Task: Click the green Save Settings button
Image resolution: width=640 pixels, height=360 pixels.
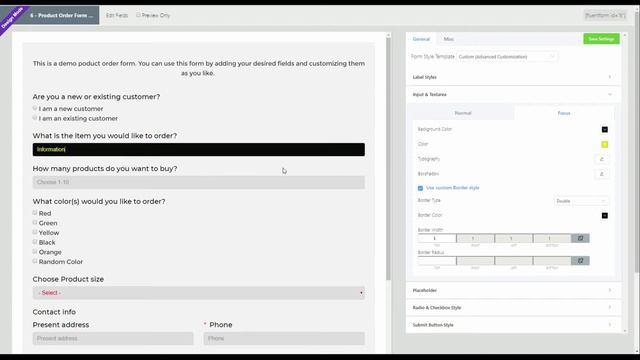Action: tap(601, 39)
